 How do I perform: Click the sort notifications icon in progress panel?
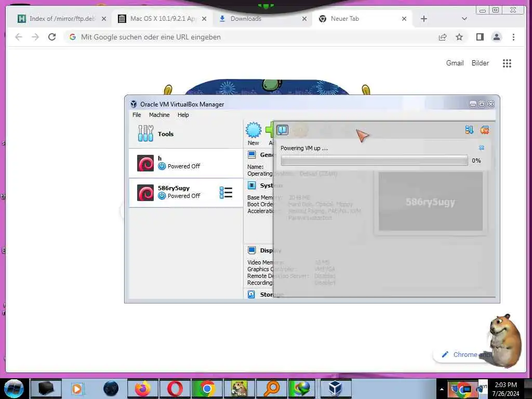(x=469, y=130)
